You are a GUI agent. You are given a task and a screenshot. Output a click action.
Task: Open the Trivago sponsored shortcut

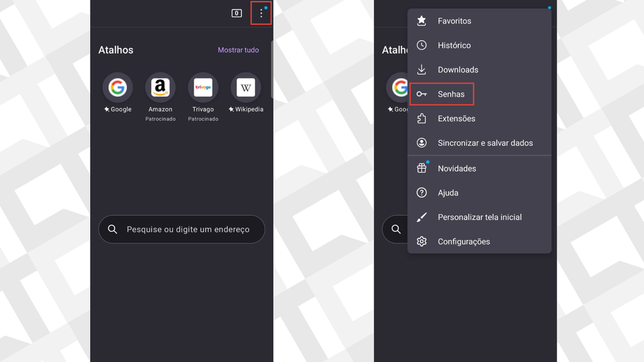coord(203,88)
